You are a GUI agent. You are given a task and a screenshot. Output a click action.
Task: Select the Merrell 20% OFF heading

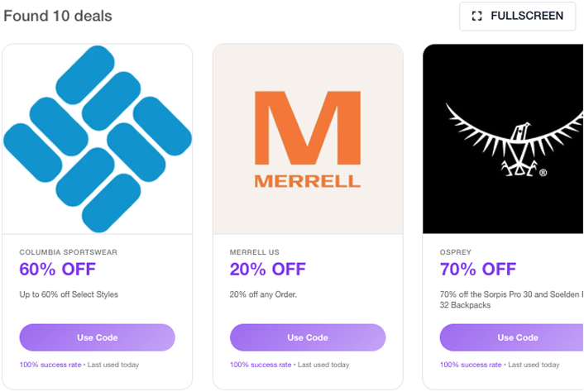[268, 269]
